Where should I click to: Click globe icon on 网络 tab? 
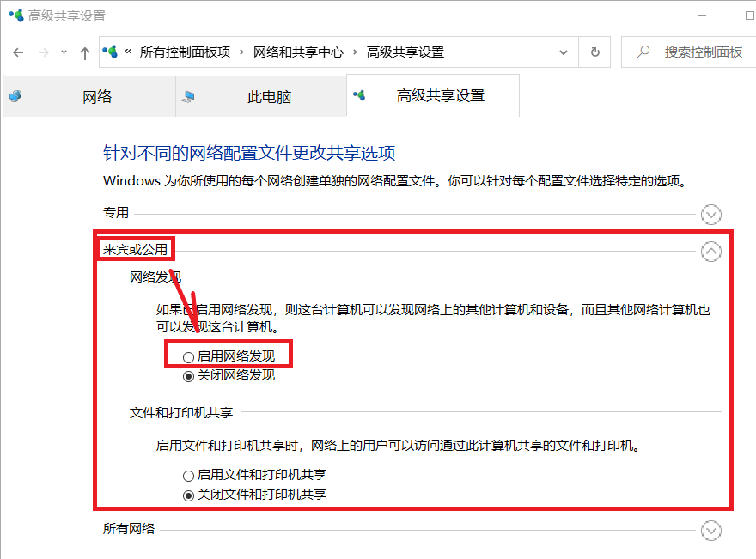tap(15, 96)
